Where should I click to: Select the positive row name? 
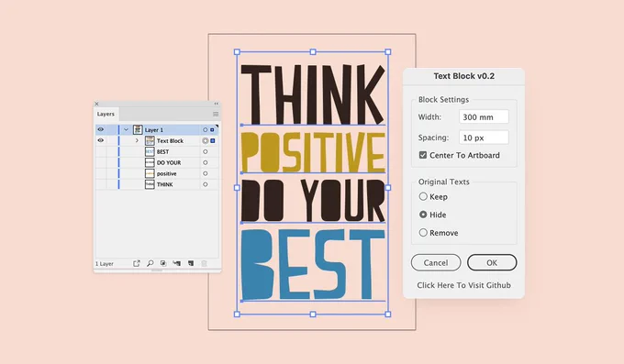pos(166,174)
